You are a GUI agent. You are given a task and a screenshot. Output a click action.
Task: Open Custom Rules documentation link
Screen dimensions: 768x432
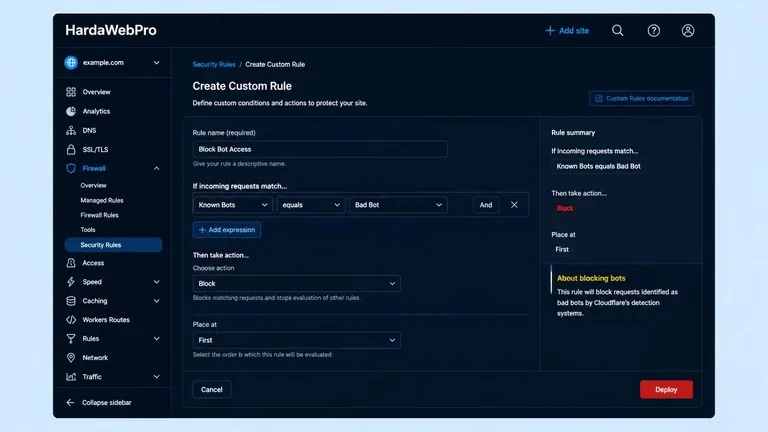[641, 98]
